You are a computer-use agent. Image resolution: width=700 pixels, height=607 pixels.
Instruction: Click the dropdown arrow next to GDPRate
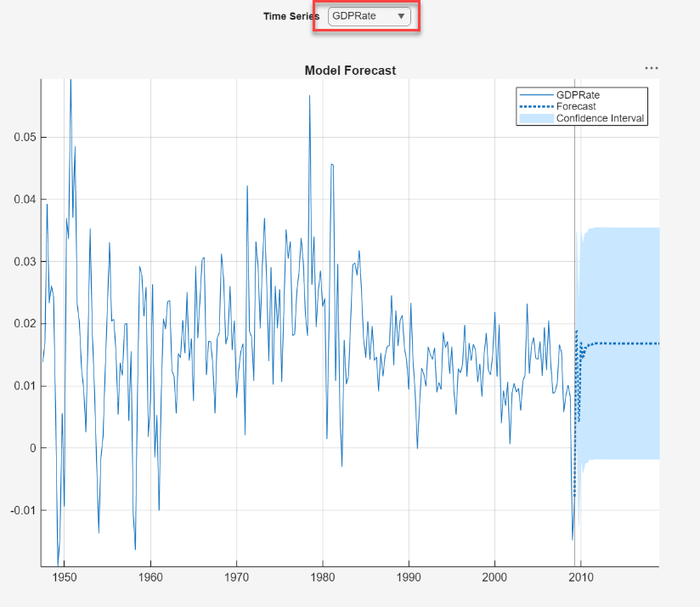[399, 15]
